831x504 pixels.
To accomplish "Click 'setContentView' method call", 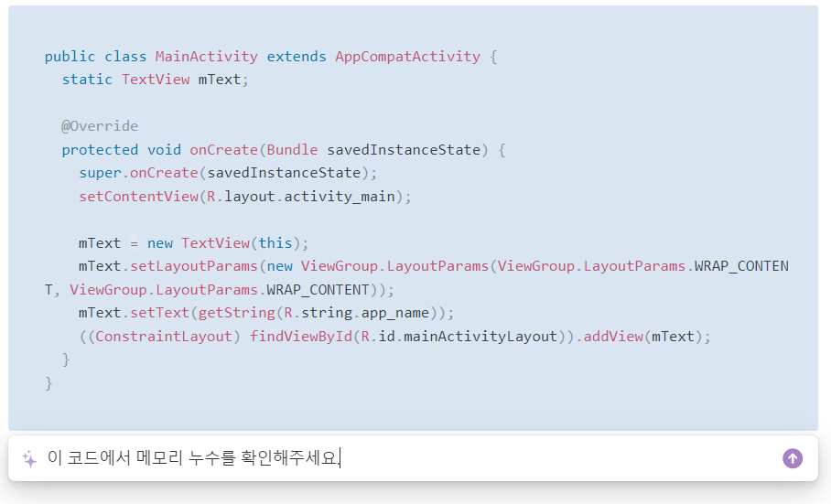I will (x=139, y=197).
